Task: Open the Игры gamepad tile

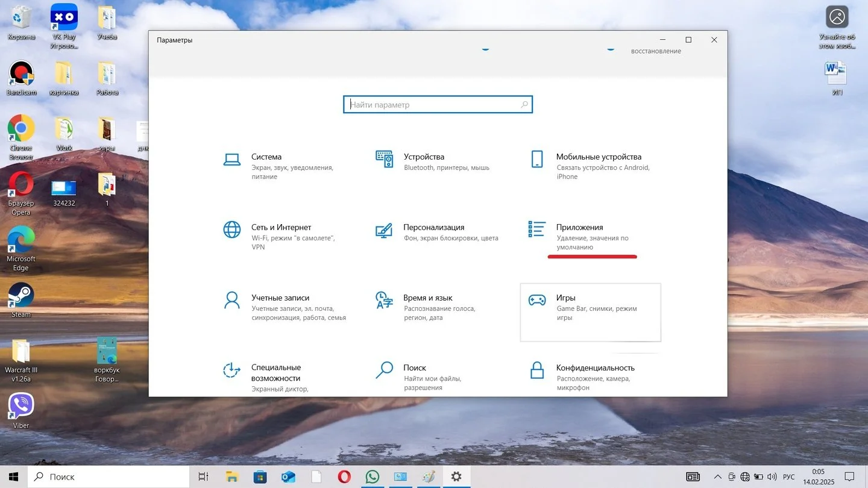Action: (590, 312)
